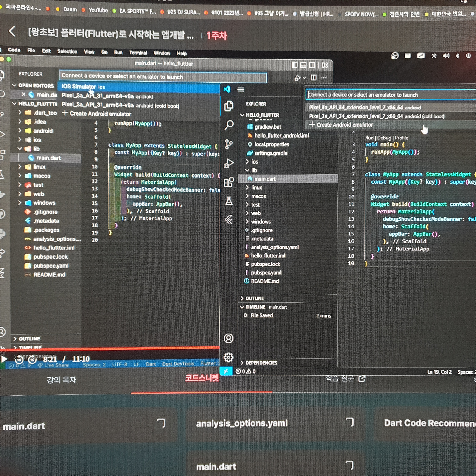Open the Testing flask view in right window
476x476 pixels.
(229, 201)
